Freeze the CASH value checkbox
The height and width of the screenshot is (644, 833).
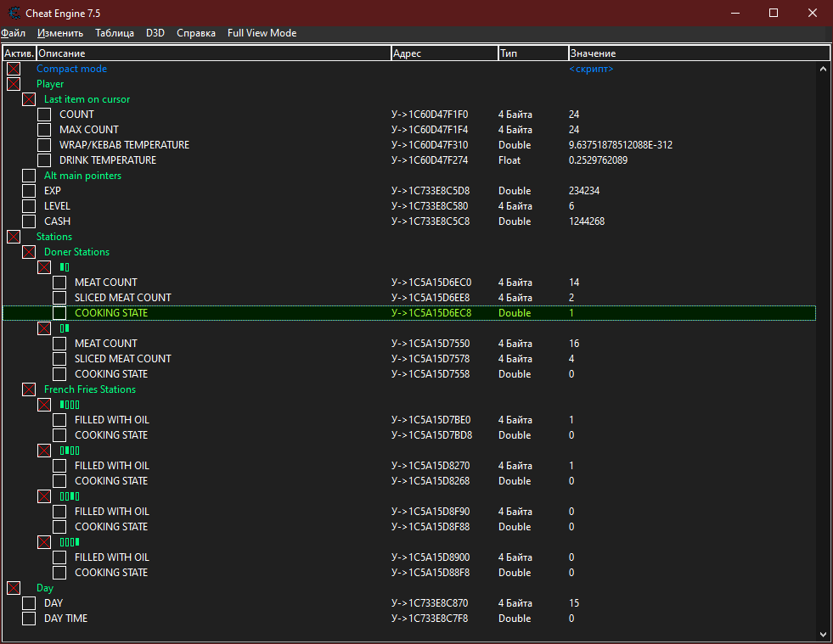point(29,221)
